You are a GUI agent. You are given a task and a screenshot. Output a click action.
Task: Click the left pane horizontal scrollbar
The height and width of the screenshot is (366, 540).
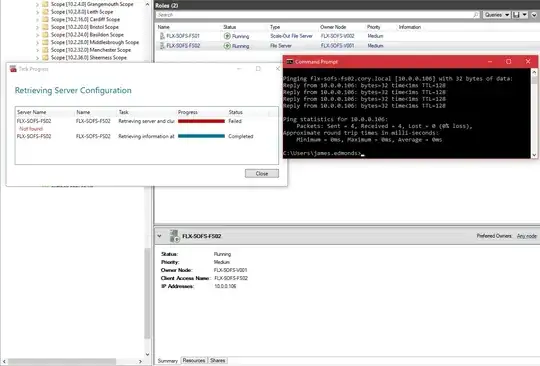[x=62, y=361]
